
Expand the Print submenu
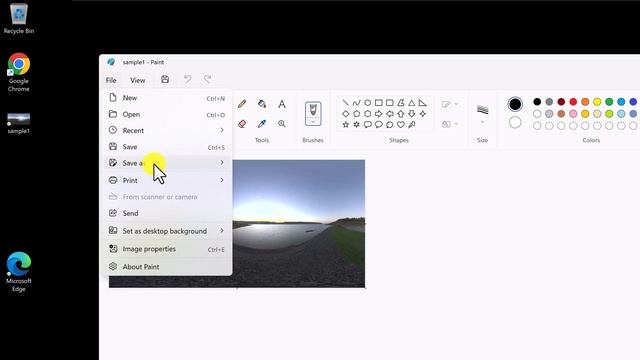(168, 180)
